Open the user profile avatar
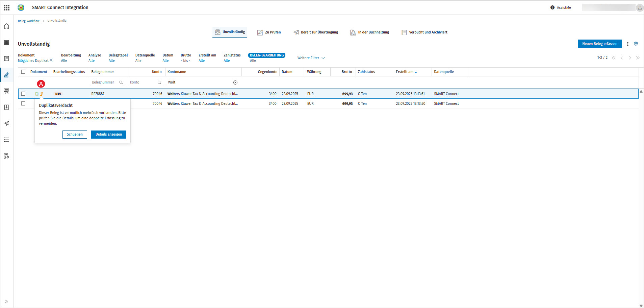This screenshot has height=308, width=644. (640, 7)
